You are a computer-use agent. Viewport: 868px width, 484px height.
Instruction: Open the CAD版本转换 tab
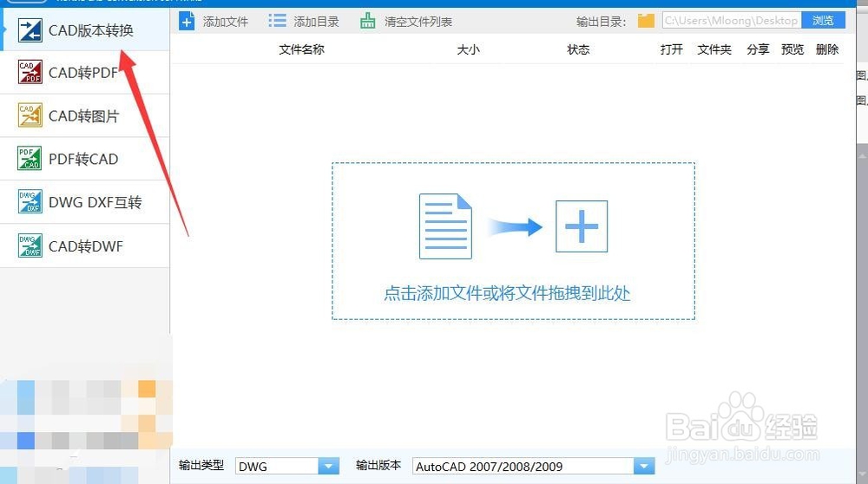85,30
